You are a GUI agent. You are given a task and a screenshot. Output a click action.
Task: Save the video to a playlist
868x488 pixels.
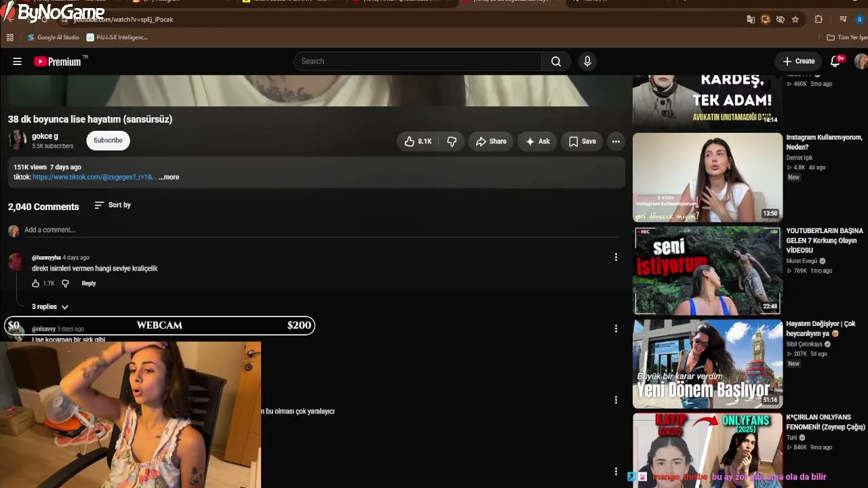point(582,141)
